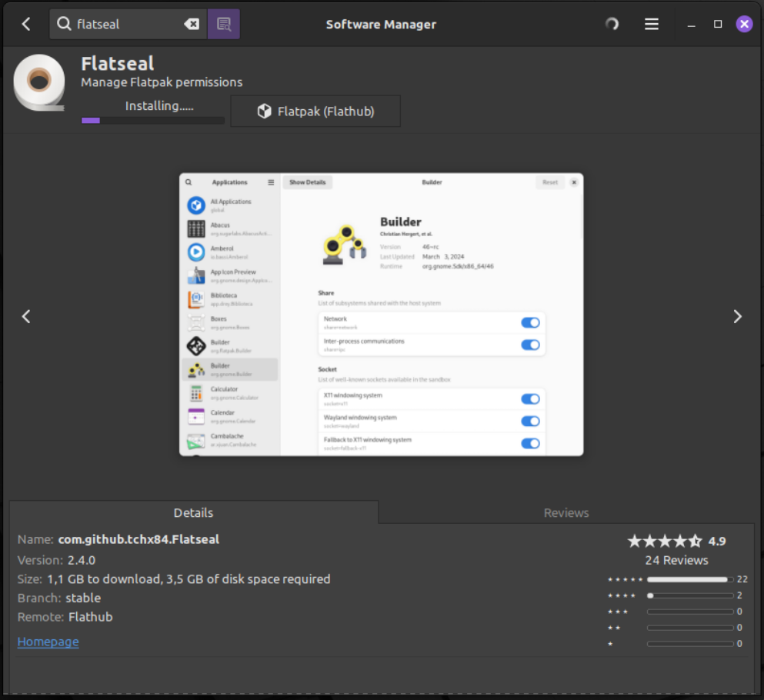Click the Flatpak (Flathub) source button

pyautogui.click(x=315, y=112)
